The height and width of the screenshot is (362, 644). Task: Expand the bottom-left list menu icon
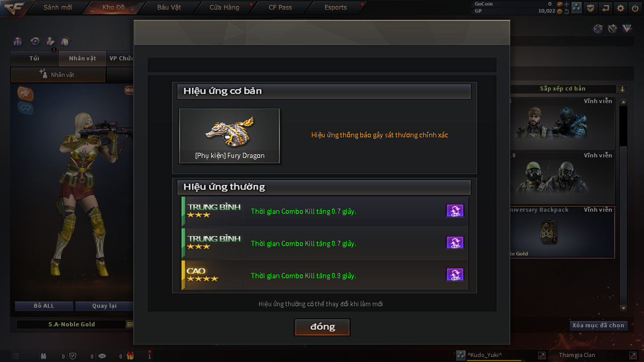(x=16, y=356)
